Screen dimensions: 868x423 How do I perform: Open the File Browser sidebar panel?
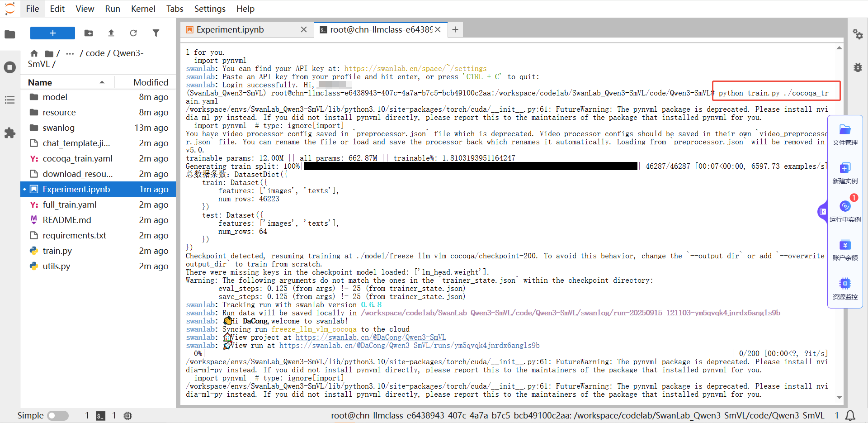[x=10, y=34]
